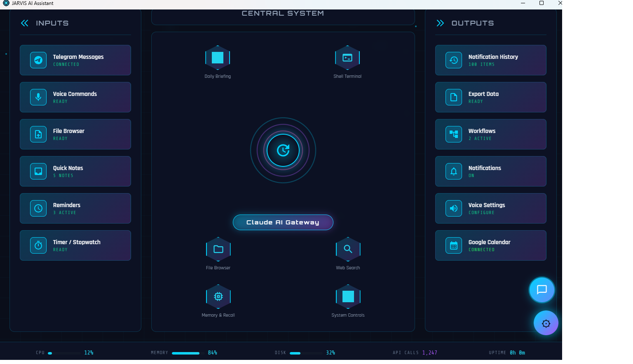Open the floating settings gear
Image resolution: width=633 pixels, height=364 pixels.
pos(546,323)
